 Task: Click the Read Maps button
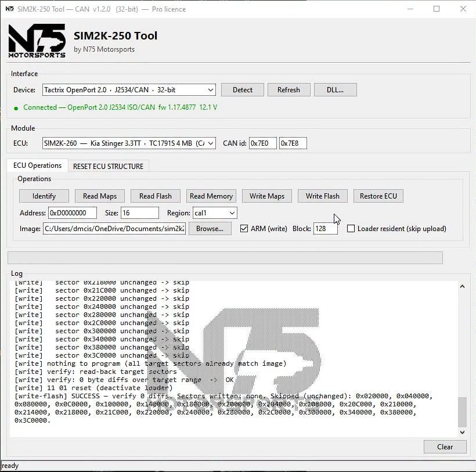point(100,196)
